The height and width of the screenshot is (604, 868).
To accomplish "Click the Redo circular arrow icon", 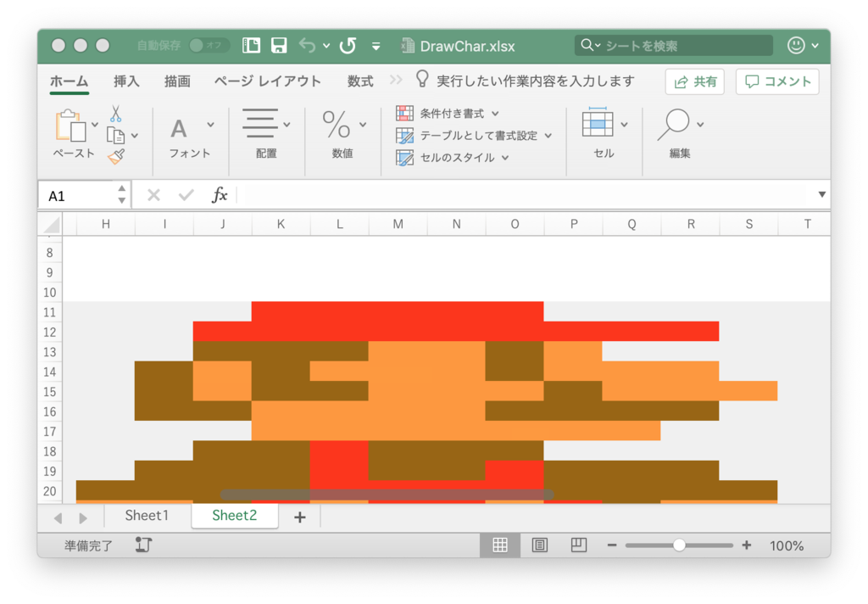I will pos(348,46).
